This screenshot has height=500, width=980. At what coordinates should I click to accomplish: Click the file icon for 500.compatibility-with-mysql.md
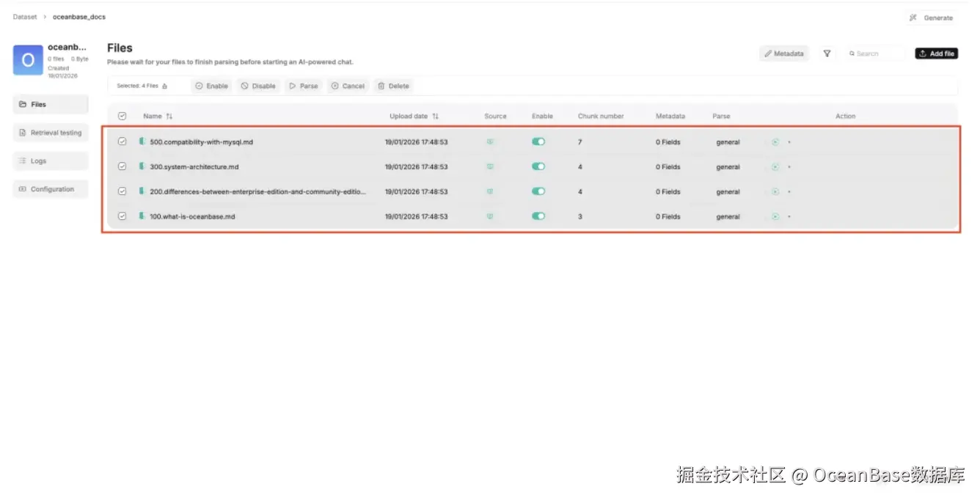coord(142,141)
